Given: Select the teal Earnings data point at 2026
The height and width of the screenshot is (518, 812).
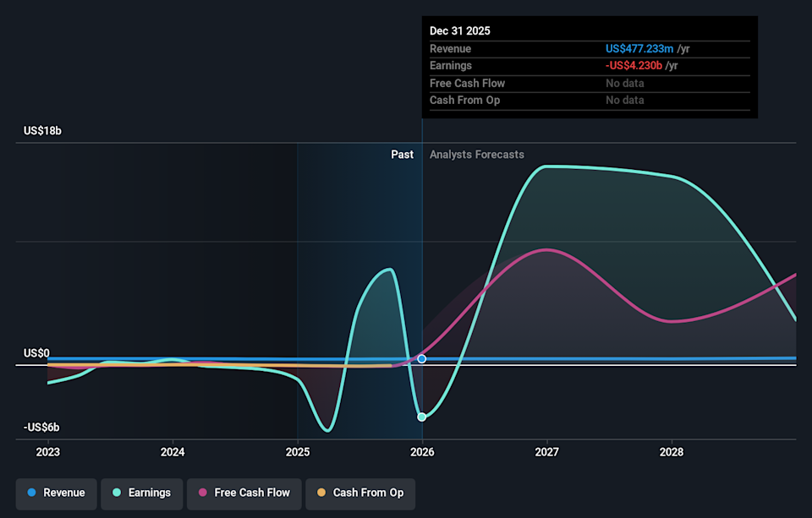Looking at the screenshot, I should 422,417.
